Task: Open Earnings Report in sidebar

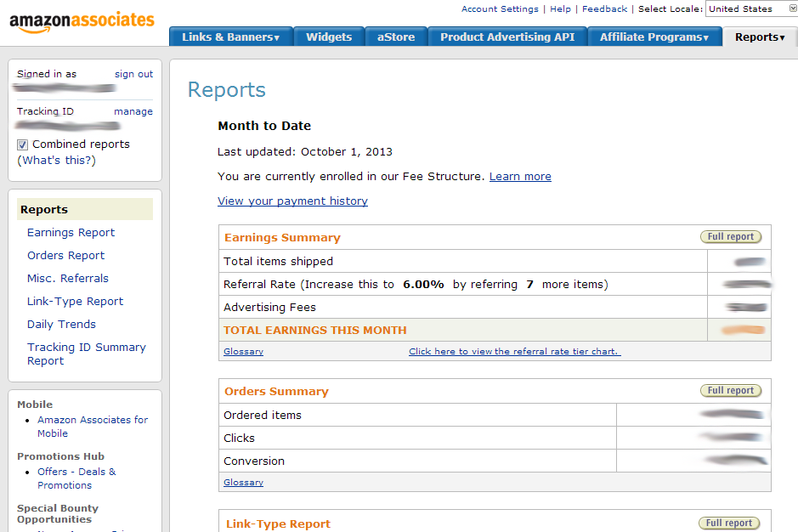Action: [x=71, y=233]
